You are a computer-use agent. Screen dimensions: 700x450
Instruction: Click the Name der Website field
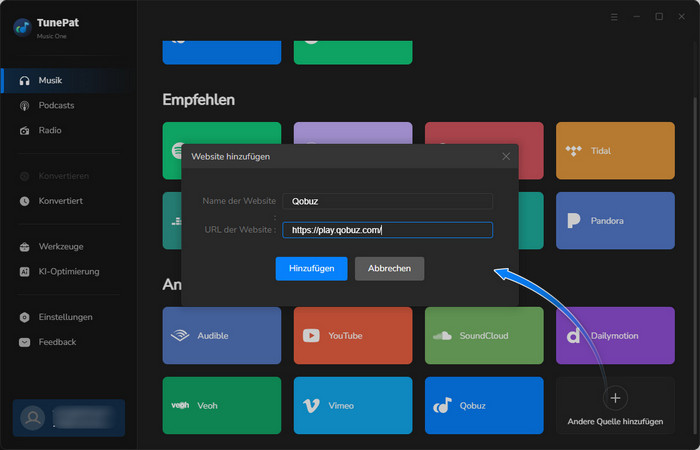(x=388, y=201)
